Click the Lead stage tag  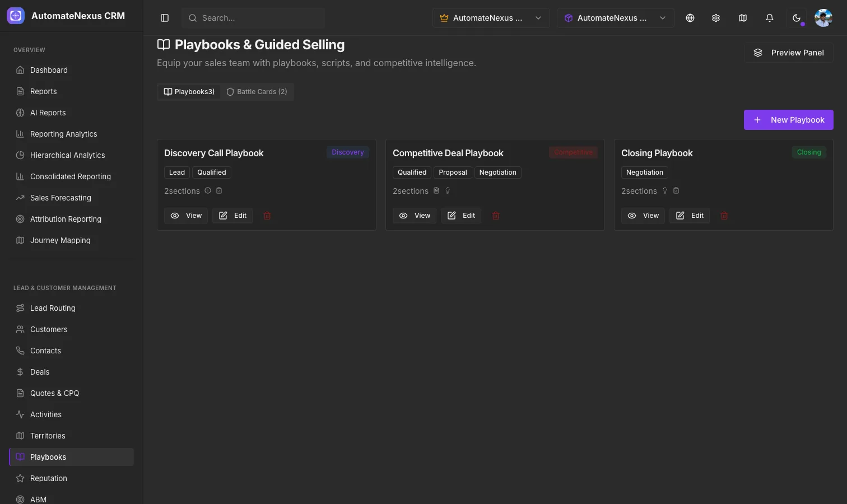click(x=177, y=172)
